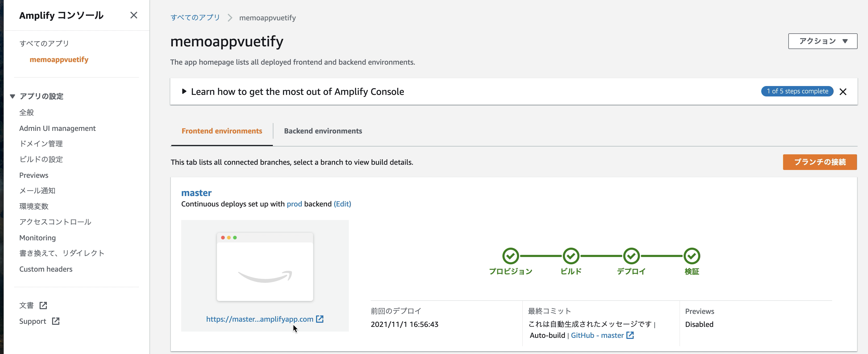Close the Amplify console sidebar
Viewport: 868px width, 354px height.
134,15
